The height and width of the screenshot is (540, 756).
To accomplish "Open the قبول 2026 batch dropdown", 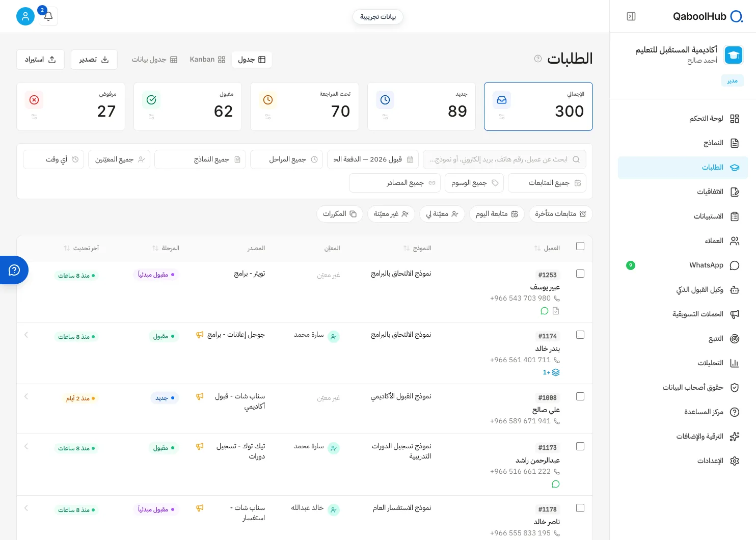I will (x=373, y=159).
